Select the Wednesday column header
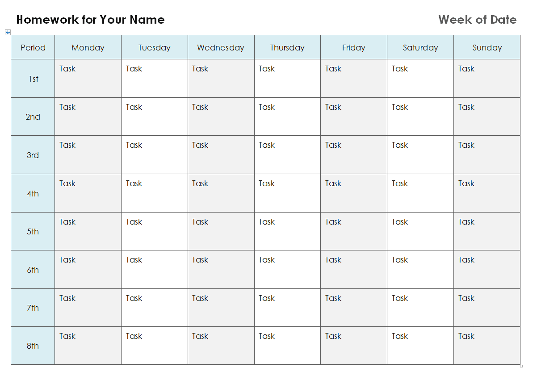Screen dimensions: 537x392 pyautogui.click(x=221, y=47)
